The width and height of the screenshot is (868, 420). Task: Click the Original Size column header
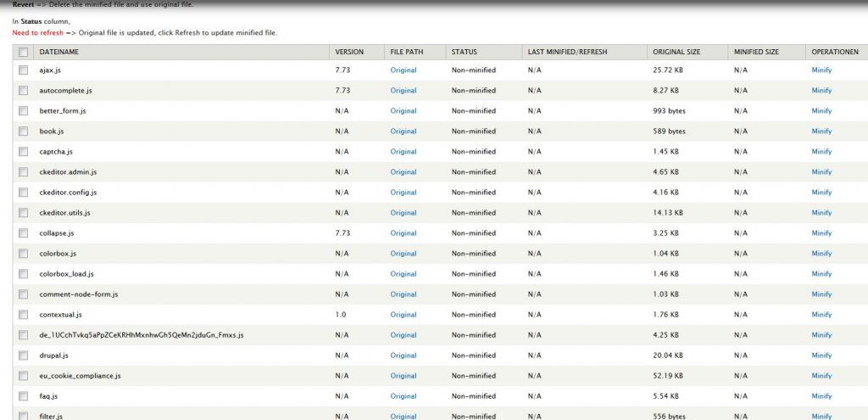click(x=675, y=53)
